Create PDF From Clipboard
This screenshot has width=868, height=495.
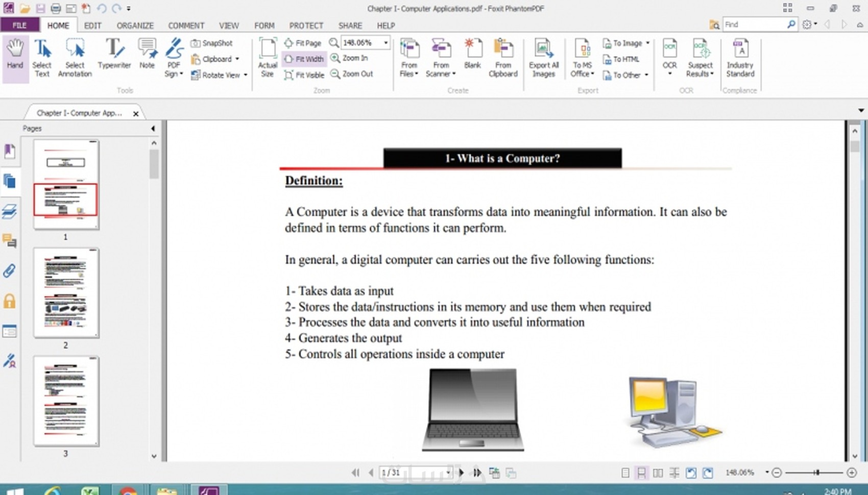(503, 58)
